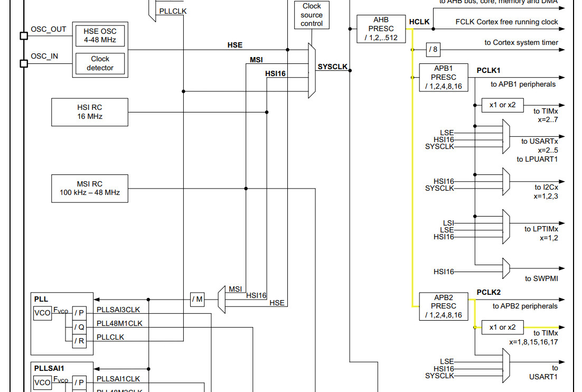Click the OSC_IN pin pad
Screen dimensions: 582x392
(x=23, y=64)
